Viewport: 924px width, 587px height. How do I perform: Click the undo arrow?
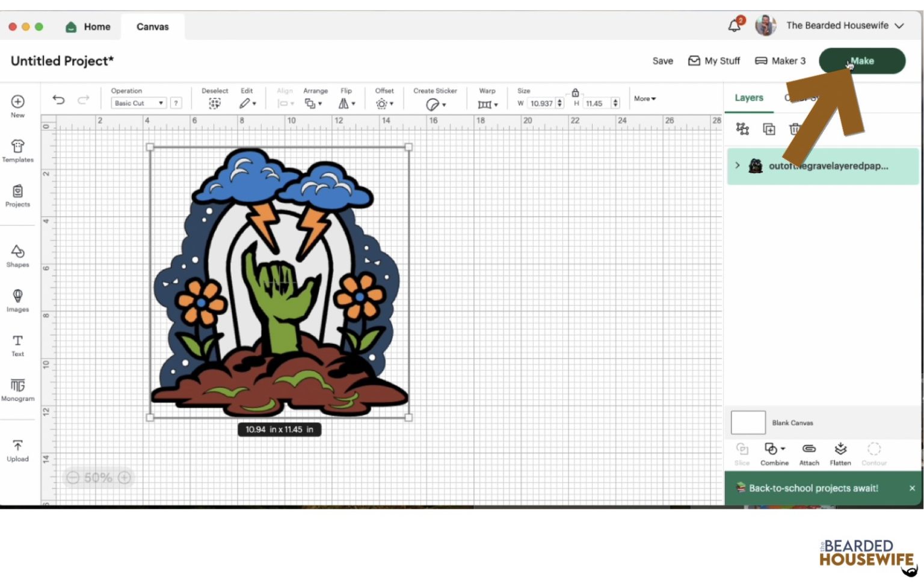(x=58, y=99)
